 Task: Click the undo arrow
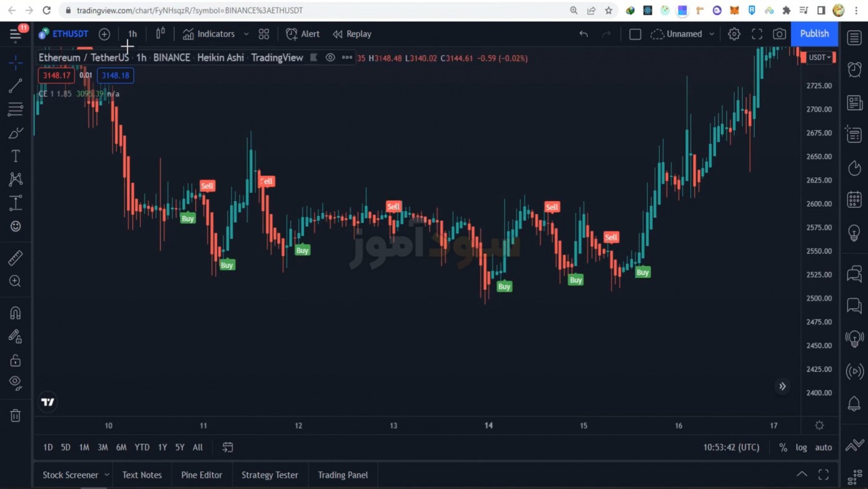pos(583,34)
